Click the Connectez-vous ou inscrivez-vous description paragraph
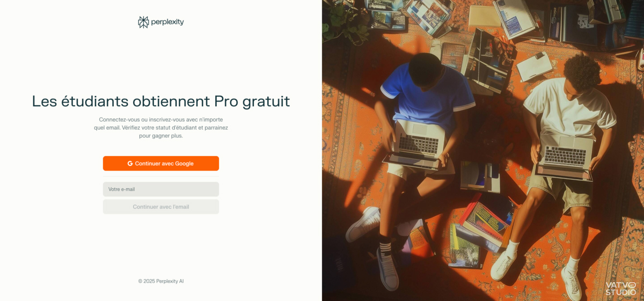The width and height of the screenshot is (644, 301). pos(161,128)
